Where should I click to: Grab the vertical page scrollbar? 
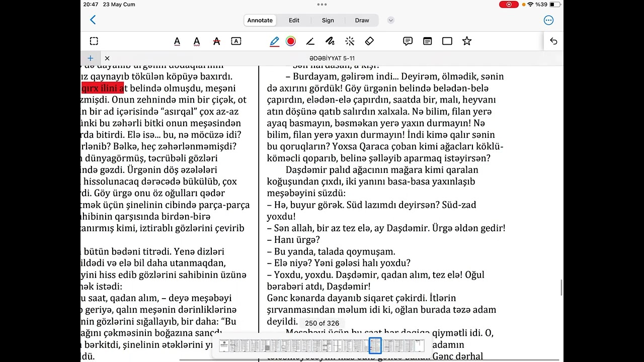[561, 288]
